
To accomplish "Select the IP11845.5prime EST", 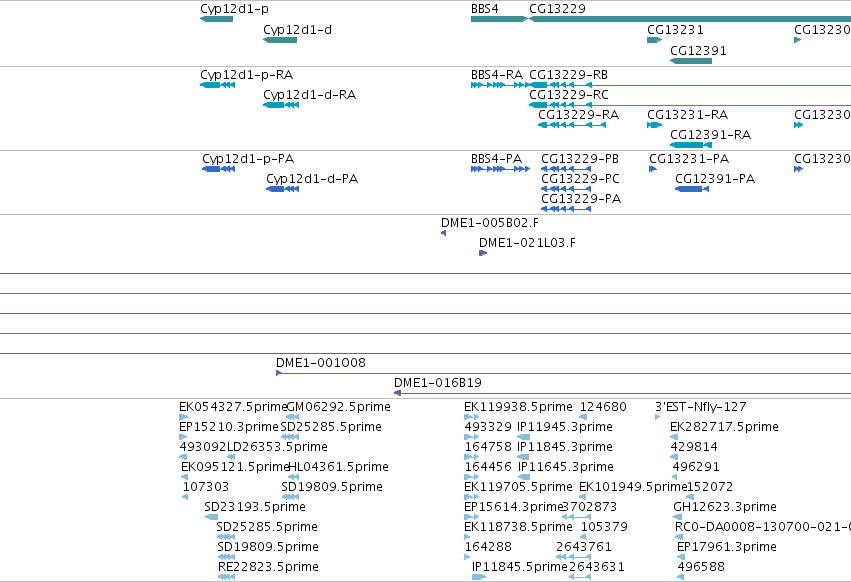I will point(479,577).
